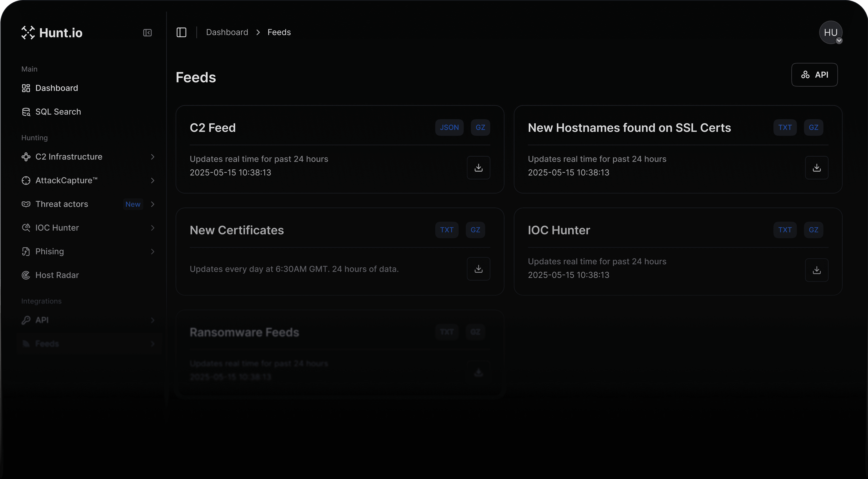Select JSON format on C2 Feed
Screen dimensions: 868x479
449,127
